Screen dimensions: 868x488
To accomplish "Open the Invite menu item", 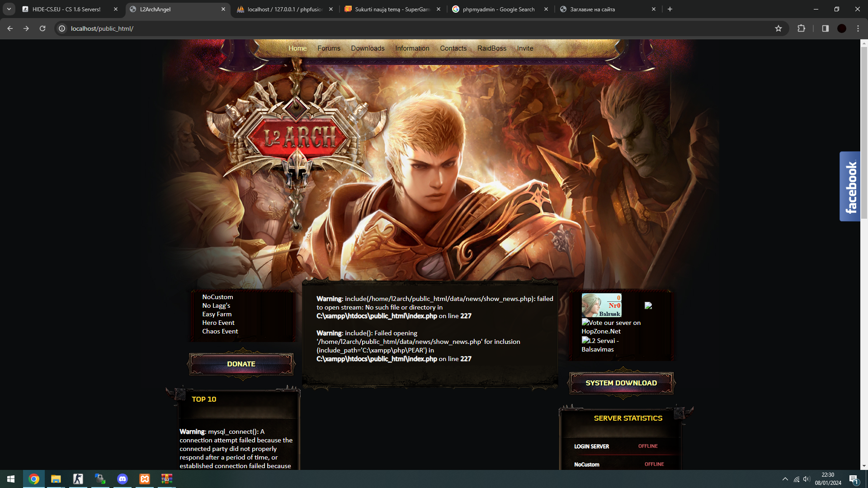I will 525,48.
